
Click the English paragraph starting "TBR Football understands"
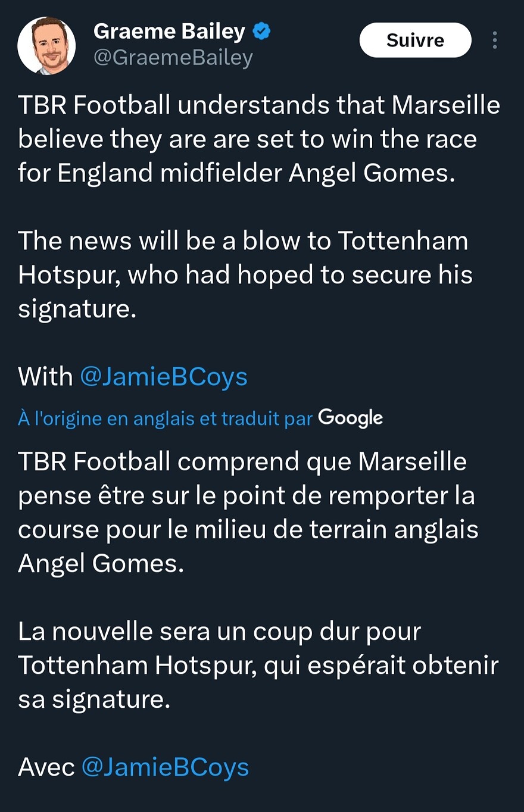259,139
